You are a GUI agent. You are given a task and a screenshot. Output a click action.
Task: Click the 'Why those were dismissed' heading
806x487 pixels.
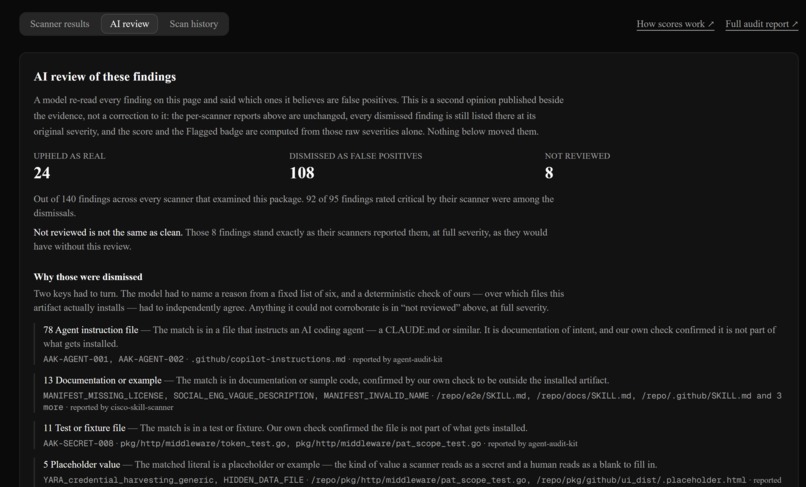point(88,277)
